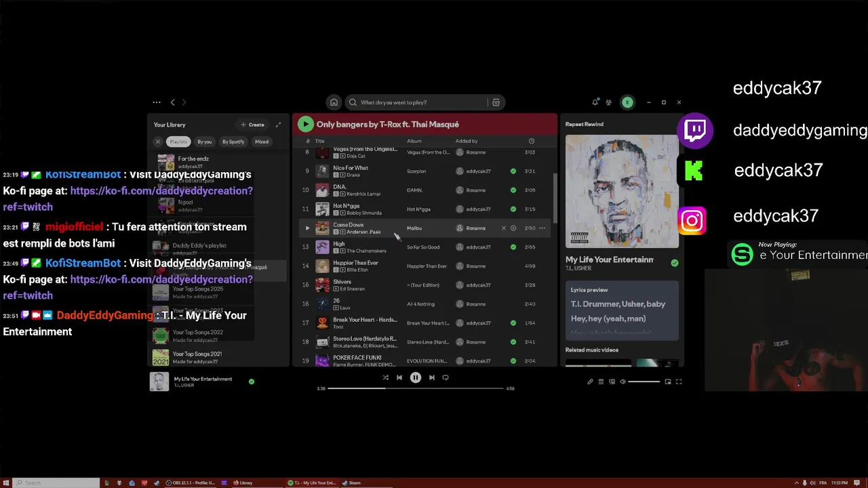868x488 pixels.
Task: Open more options for Come Down
Action: tap(542, 228)
